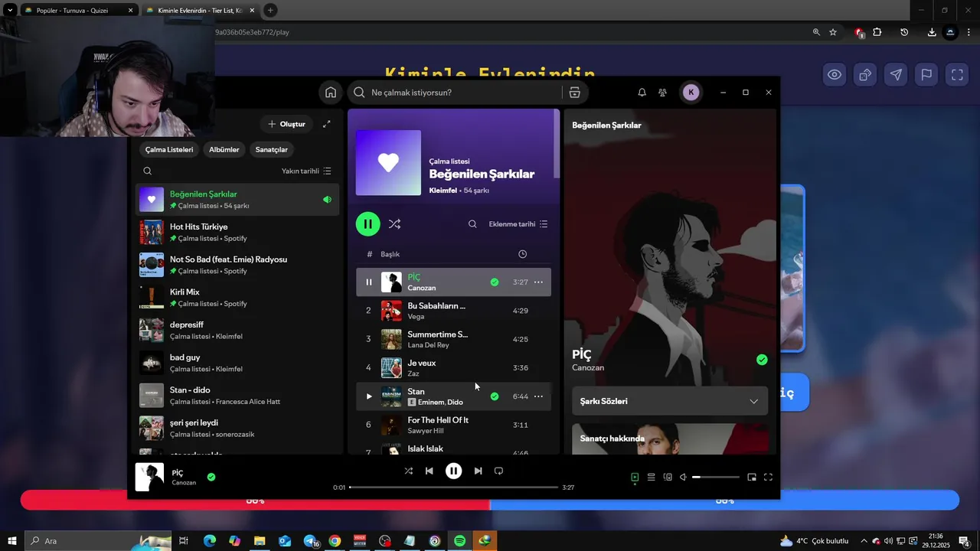The width and height of the screenshot is (980, 551).
Task: Skip to next track
Action: coord(478,471)
